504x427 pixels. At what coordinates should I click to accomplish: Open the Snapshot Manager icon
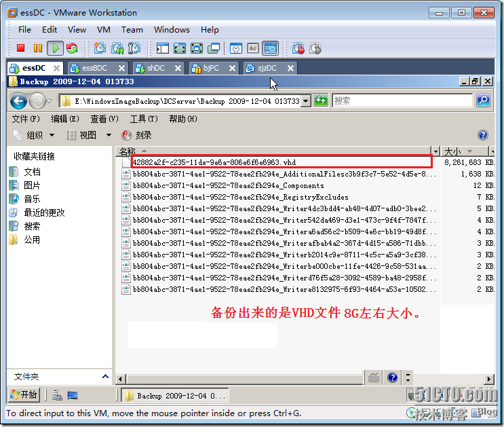[x=134, y=48]
